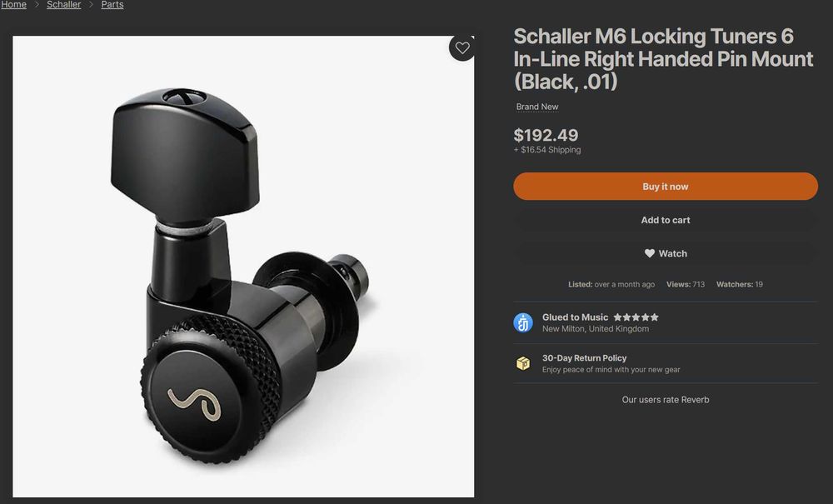The width and height of the screenshot is (833, 504).
Task: Add the tuners to cart
Action: pyautogui.click(x=665, y=220)
